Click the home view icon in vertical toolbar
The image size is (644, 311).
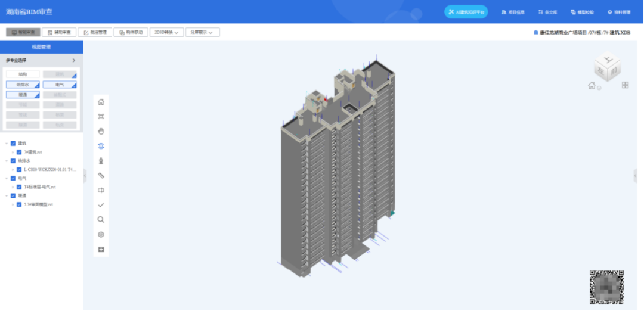101,102
